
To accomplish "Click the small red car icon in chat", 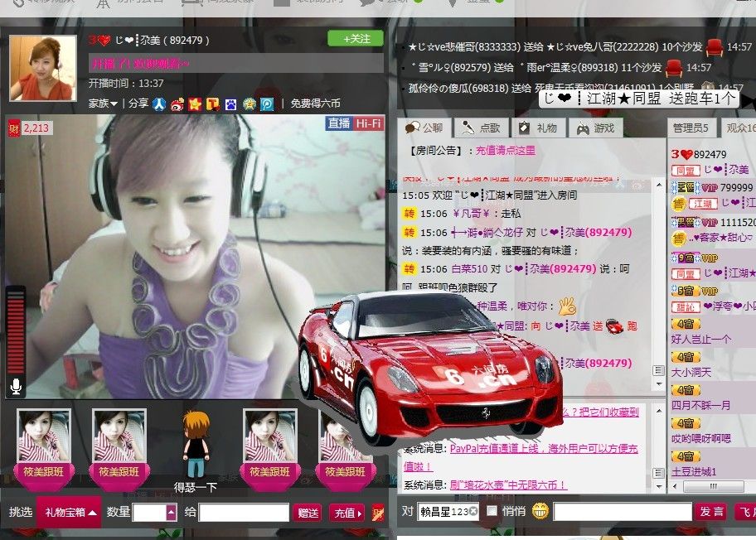I will pyautogui.click(x=614, y=326).
